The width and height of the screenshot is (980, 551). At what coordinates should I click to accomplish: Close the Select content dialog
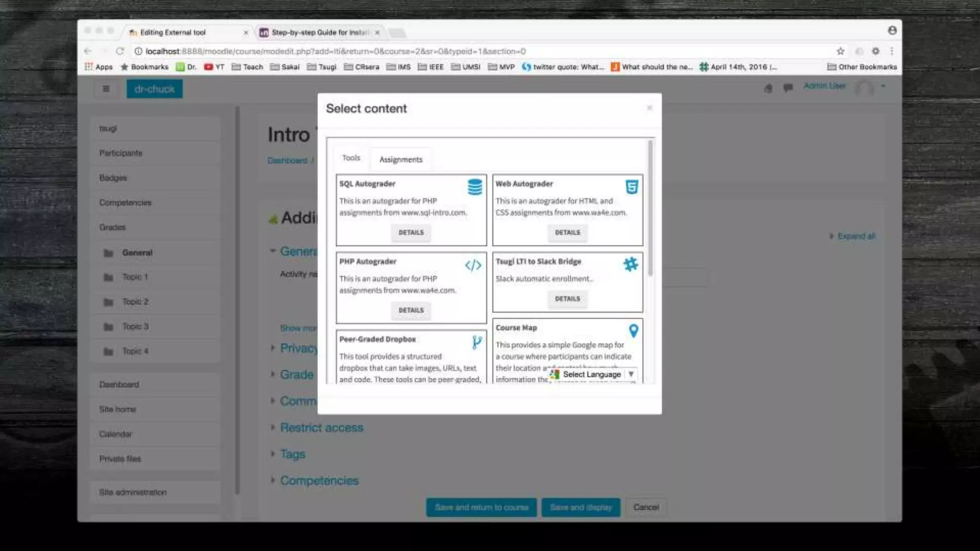[649, 108]
